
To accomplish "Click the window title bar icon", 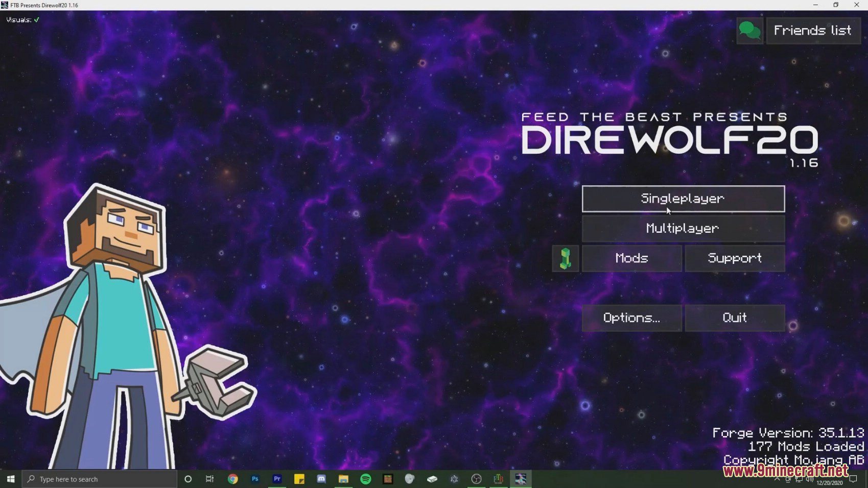I will 5,5.
